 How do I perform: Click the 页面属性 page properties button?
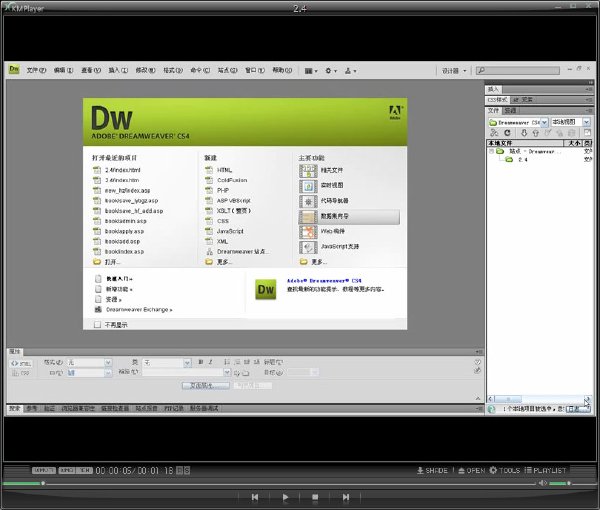tap(206, 386)
